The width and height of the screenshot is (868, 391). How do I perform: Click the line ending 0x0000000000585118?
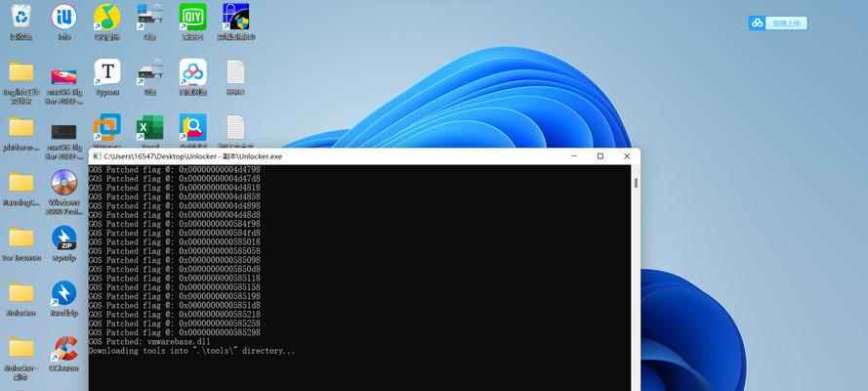175,279
